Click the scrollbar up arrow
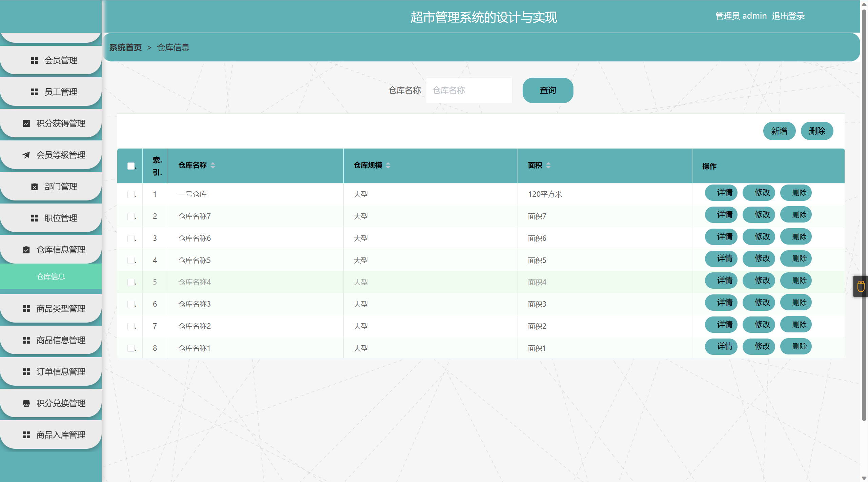Screen dimensions: 868x482 864,4
